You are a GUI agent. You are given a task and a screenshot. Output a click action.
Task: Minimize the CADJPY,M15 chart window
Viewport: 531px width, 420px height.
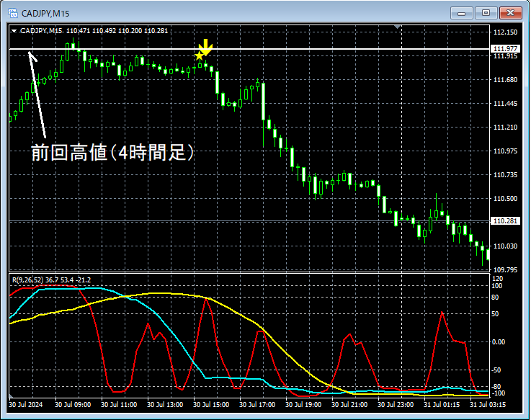(x=461, y=13)
